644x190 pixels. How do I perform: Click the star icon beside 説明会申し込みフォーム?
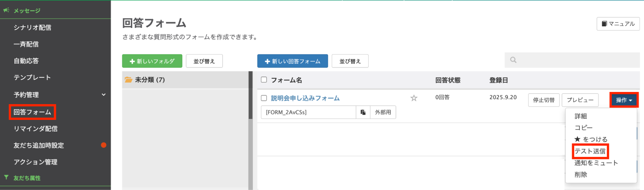point(414,98)
